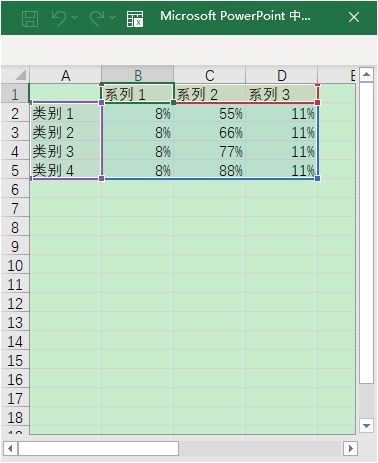Select the 66% cell
Viewport: 378px width, 463px height.
tap(210, 132)
